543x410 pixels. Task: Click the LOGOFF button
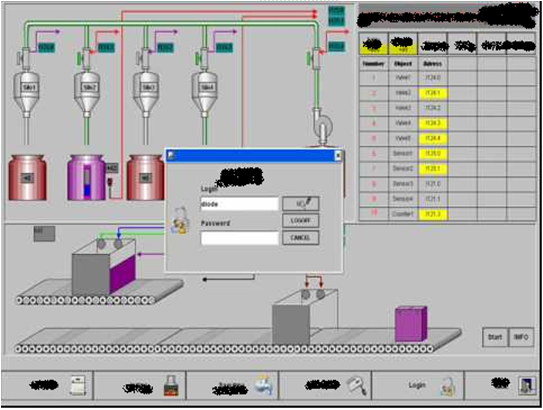pyautogui.click(x=301, y=221)
